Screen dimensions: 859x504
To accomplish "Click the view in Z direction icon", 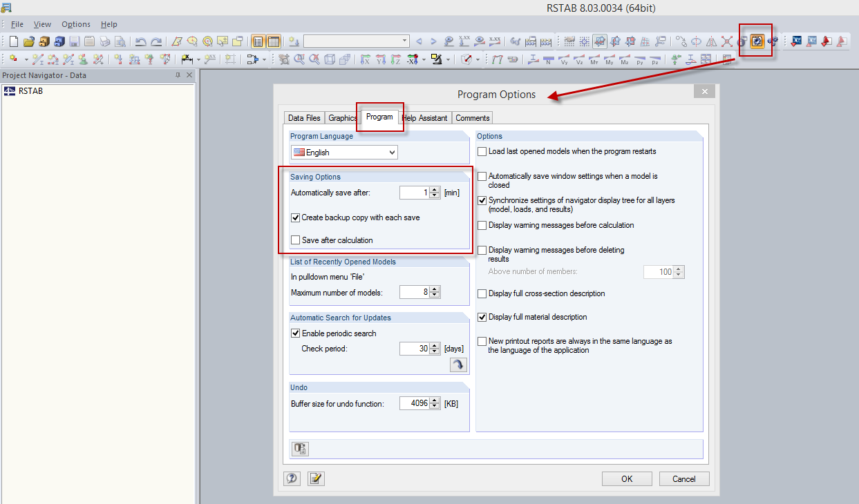I will (x=396, y=59).
